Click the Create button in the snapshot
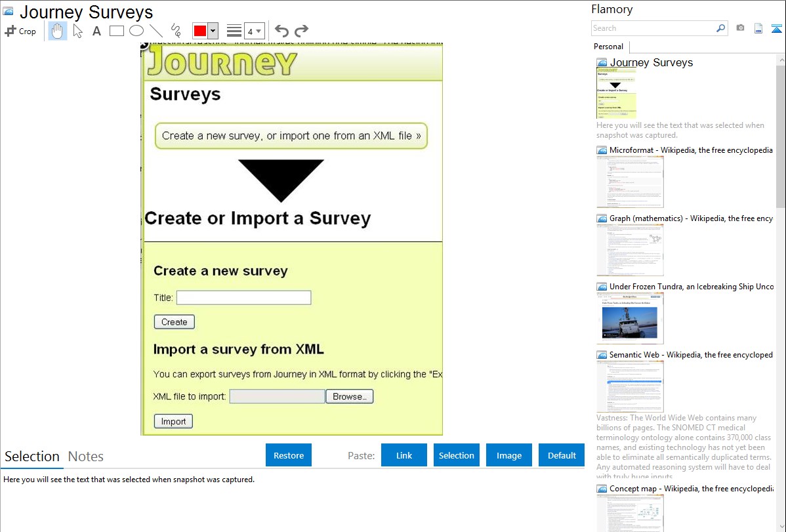 click(x=174, y=322)
